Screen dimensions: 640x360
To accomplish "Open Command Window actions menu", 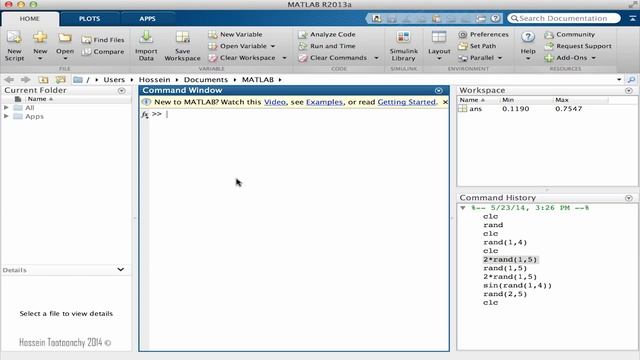I will [438, 91].
